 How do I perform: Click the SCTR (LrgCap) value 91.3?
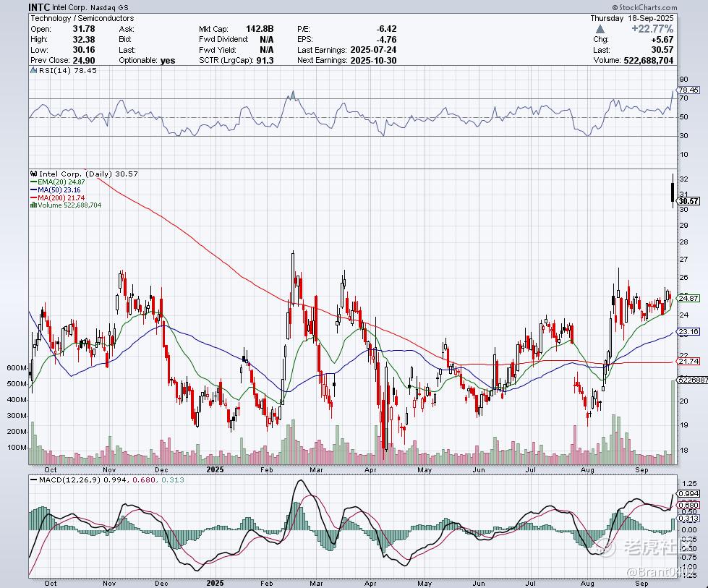(x=265, y=60)
